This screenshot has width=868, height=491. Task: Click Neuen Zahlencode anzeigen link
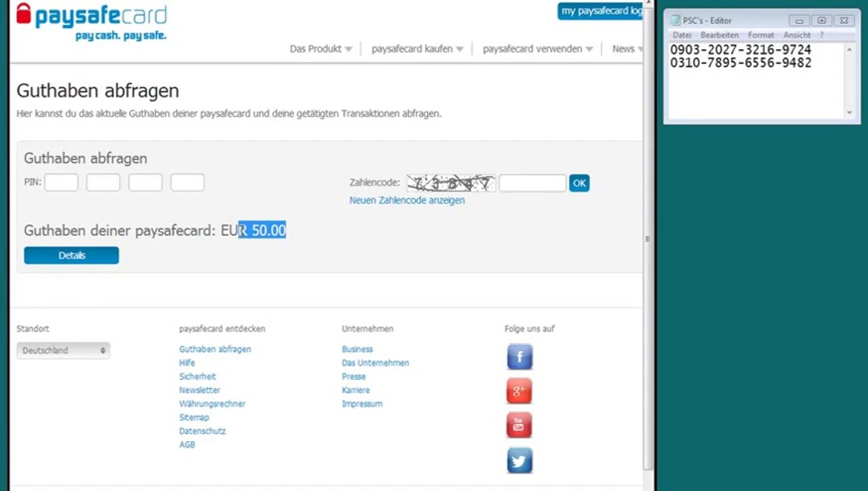click(407, 200)
